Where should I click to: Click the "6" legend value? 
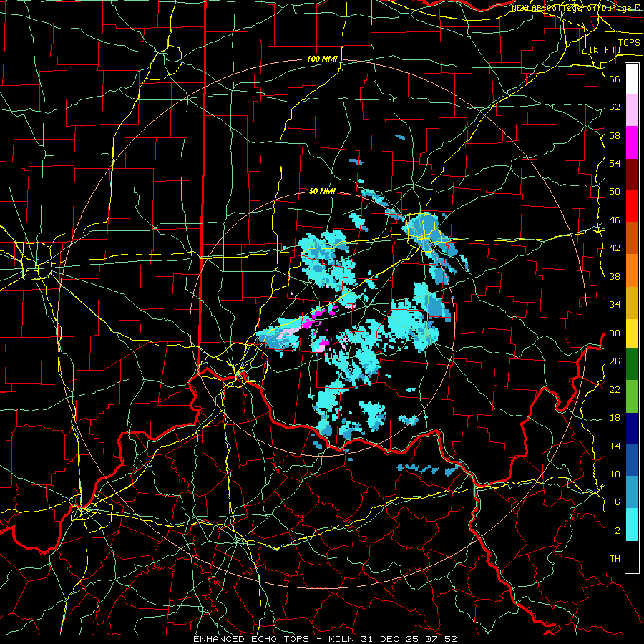618,502
